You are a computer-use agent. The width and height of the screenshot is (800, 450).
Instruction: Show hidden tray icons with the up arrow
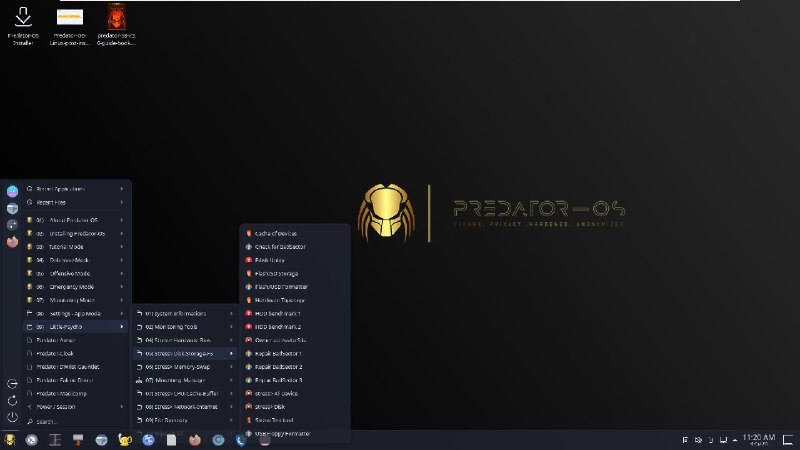click(735, 440)
